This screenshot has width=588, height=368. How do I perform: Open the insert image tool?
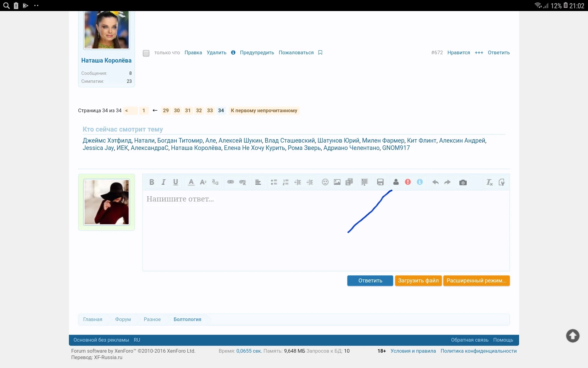coord(337,182)
